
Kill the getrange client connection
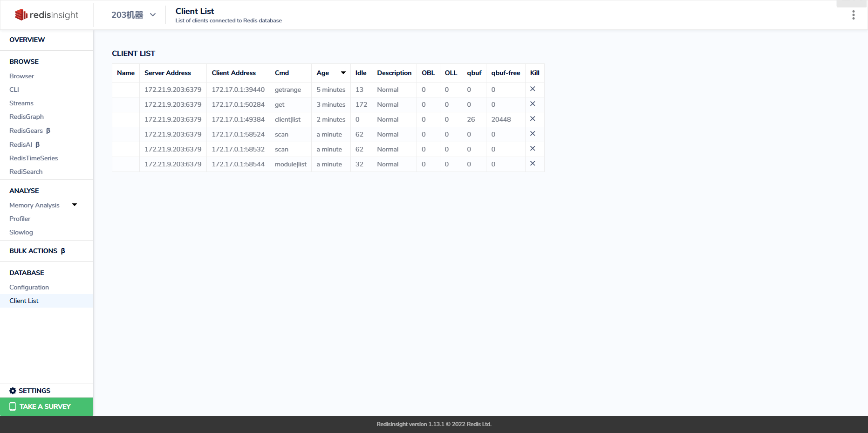533,89
